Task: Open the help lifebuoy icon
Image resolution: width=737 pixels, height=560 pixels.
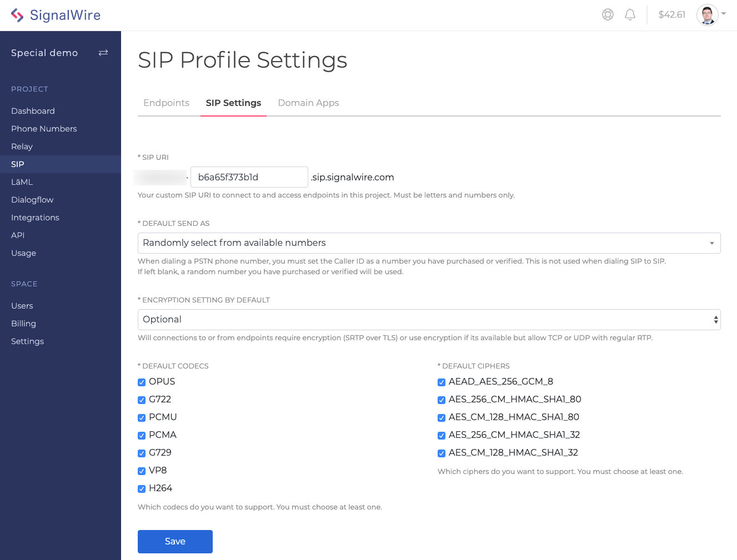Action: click(x=608, y=14)
